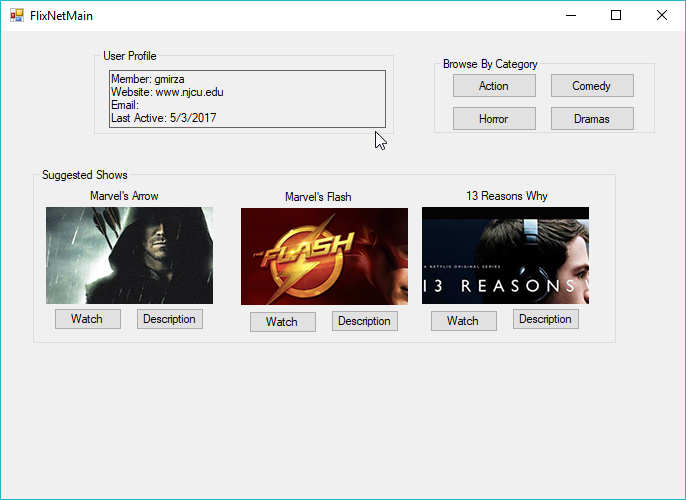
Task: Click inside the User Profile text box
Action: click(x=246, y=98)
